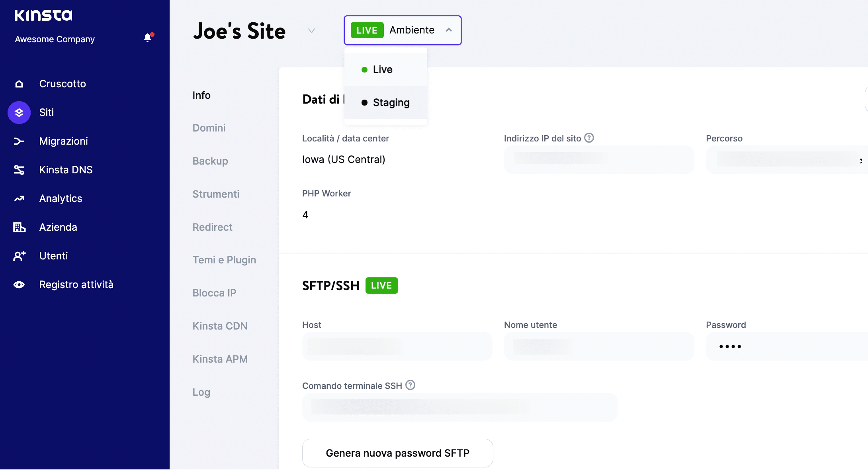Switch to the Domini tab
Viewport: 868px width, 471px height.
click(209, 128)
